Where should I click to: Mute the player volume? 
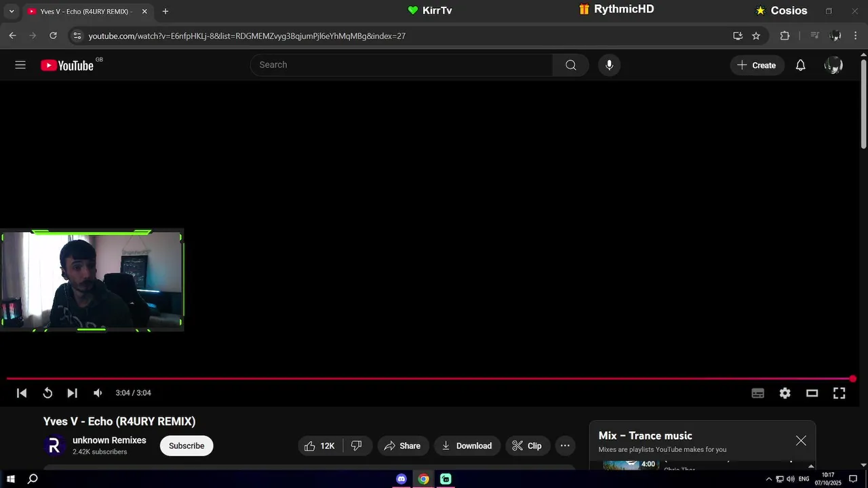tap(98, 393)
